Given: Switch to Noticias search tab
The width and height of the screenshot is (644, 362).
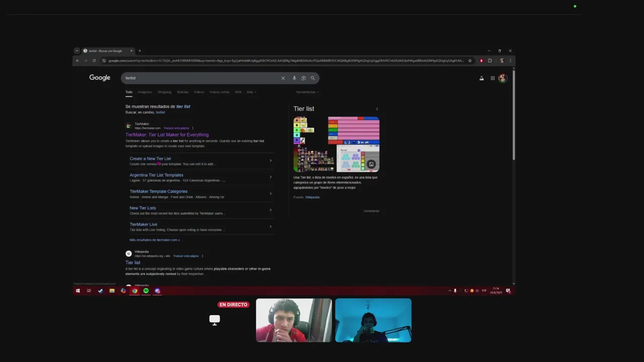Looking at the screenshot, I should pyautogui.click(x=183, y=92).
